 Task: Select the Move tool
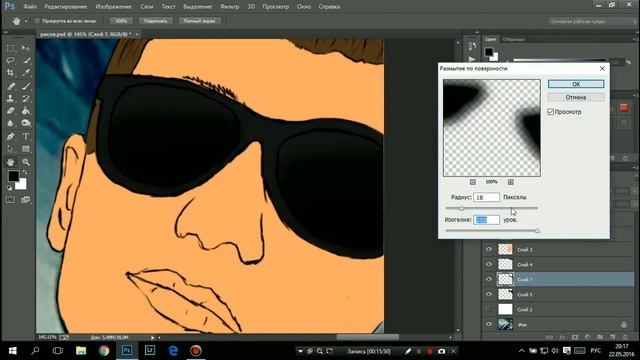(26, 48)
